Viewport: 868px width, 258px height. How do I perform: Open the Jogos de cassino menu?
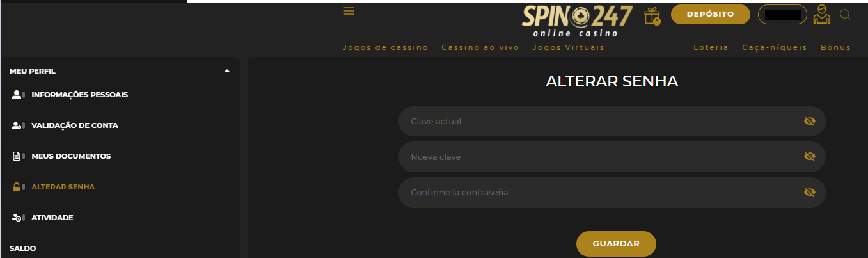pyautogui.click(x=385, y=47)
